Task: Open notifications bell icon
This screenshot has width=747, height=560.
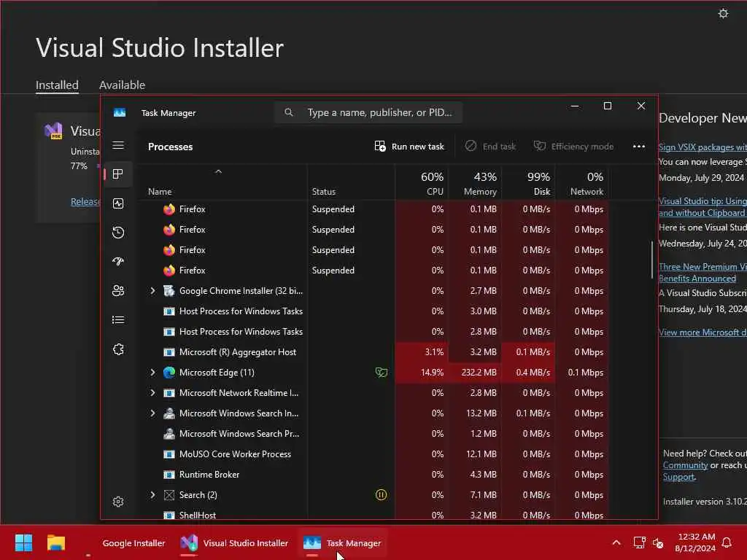Action: click(x=727, y=542)
